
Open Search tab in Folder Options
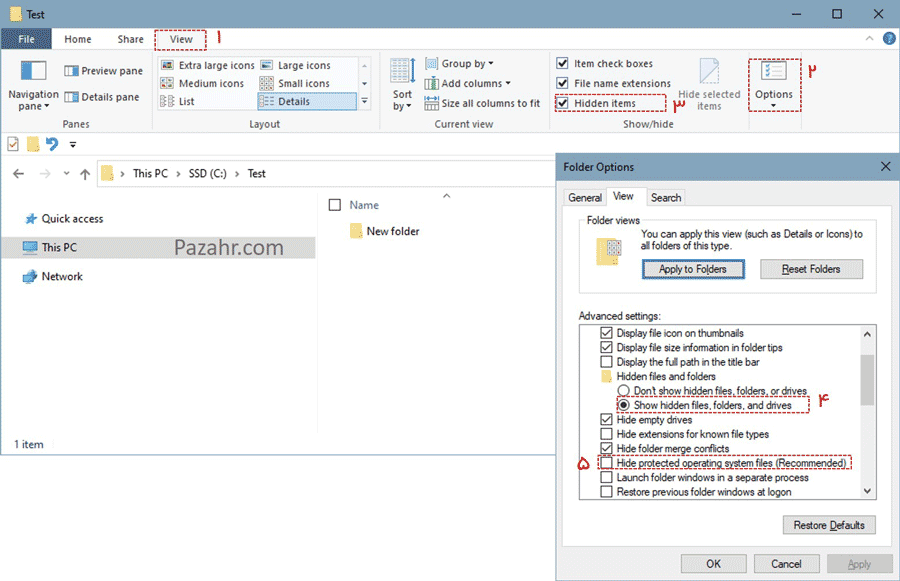[666, 197]
